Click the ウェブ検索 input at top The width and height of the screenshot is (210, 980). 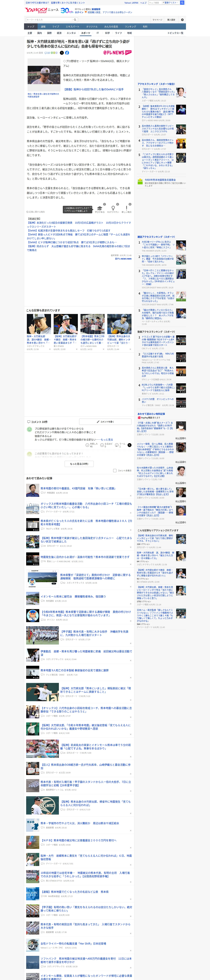155,3
